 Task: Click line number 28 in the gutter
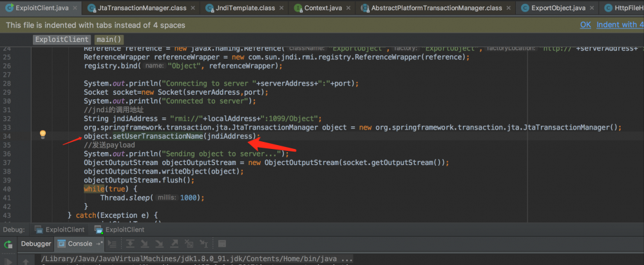click(x=6, y=84)
